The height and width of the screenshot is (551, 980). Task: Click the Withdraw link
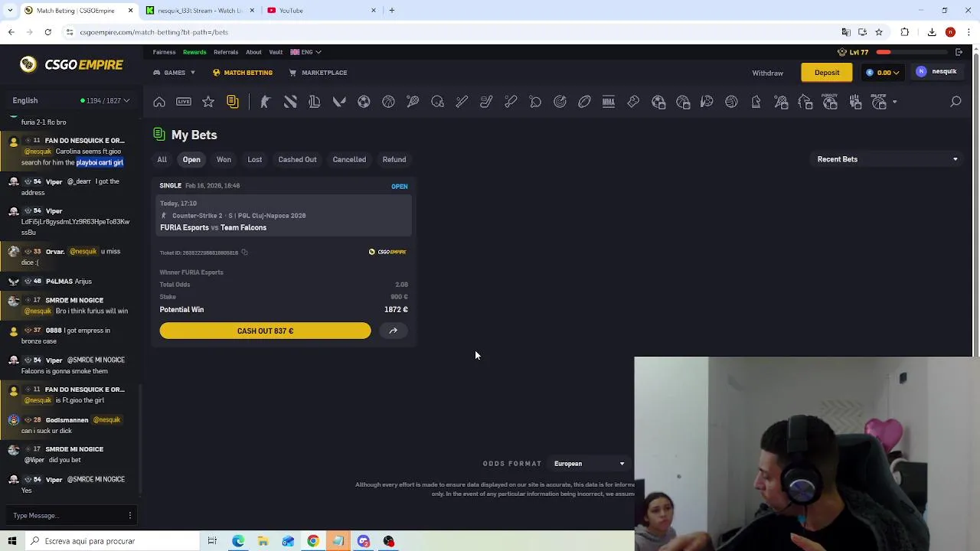click(x=767, y=73)
